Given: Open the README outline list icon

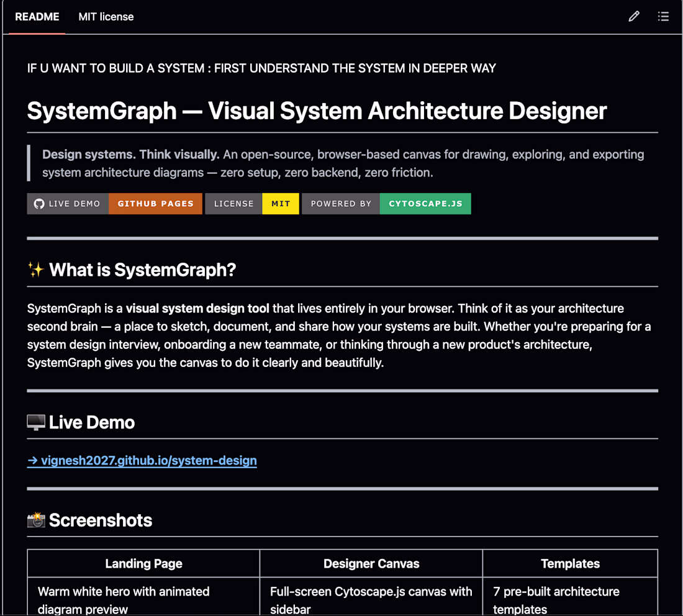Looking at the screenshot, I should tap(663, 17).
